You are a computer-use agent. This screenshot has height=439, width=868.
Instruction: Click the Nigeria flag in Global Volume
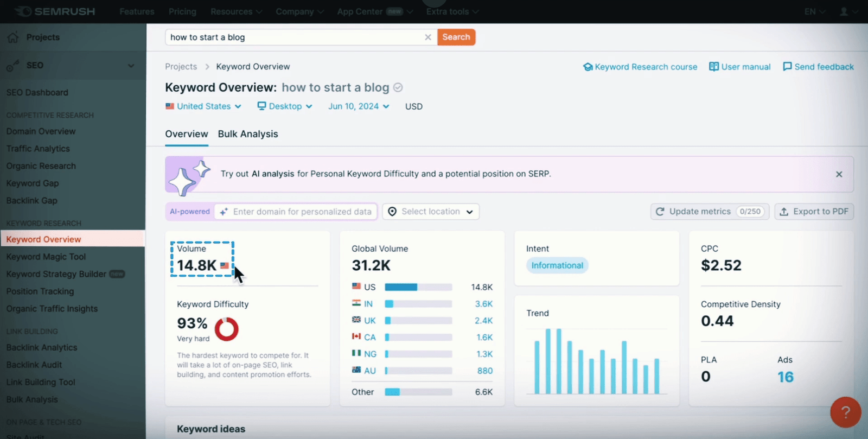coord(356,353)
